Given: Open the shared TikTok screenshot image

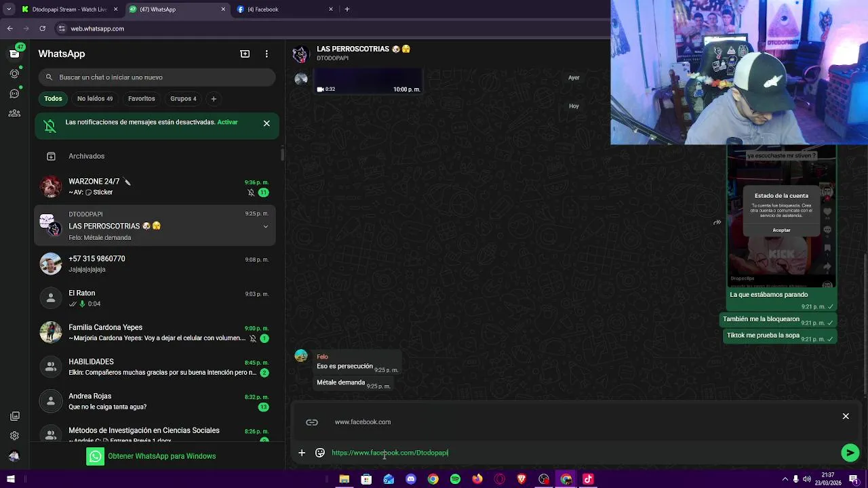Looking at the screenshot, I should click(x=781, y=216).
